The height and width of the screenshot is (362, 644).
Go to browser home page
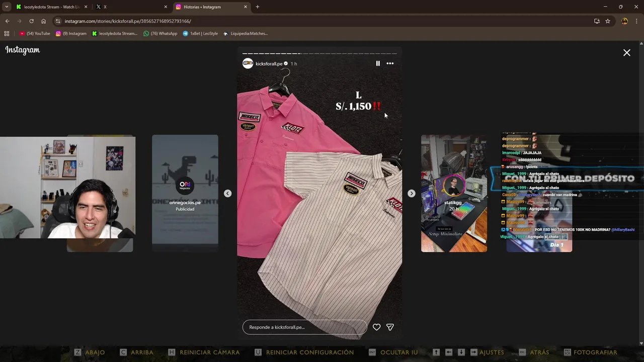point(43,21)
